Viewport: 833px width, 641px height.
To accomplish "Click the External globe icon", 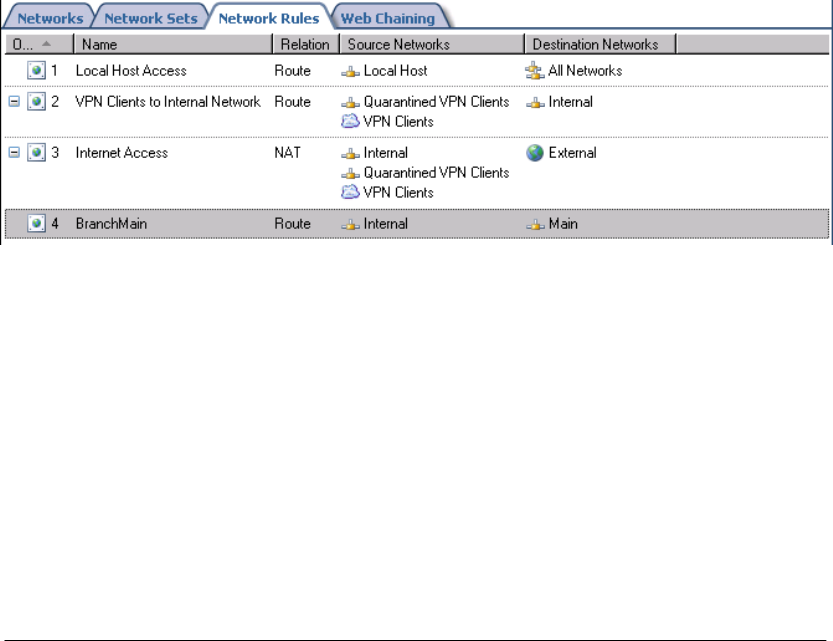I will coord(535,153).
